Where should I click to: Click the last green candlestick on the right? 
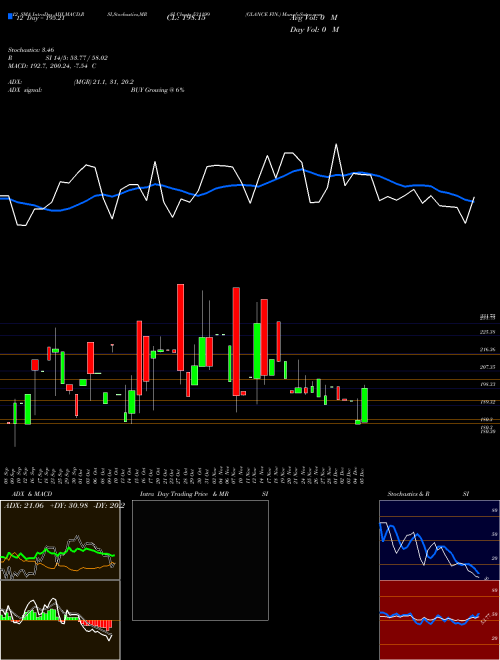pyautogui.click(x=364, y=405)
